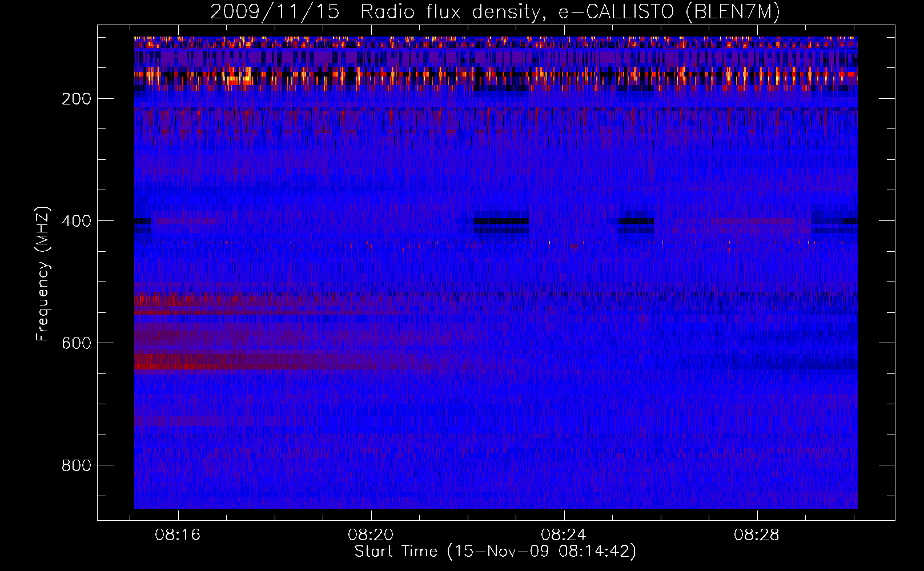
Task: Click the '2009/11/15' date in the title
Action: click(275, 12)
